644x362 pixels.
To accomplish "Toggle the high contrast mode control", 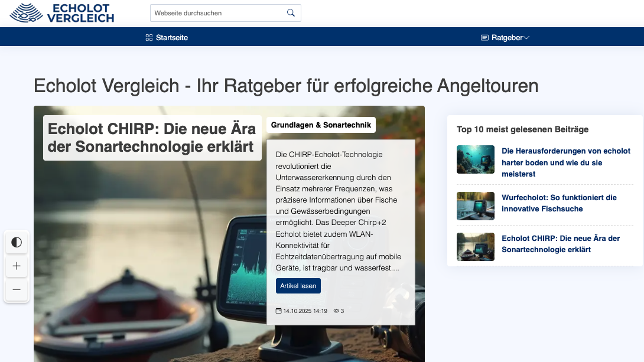I will tap(17, 242).
